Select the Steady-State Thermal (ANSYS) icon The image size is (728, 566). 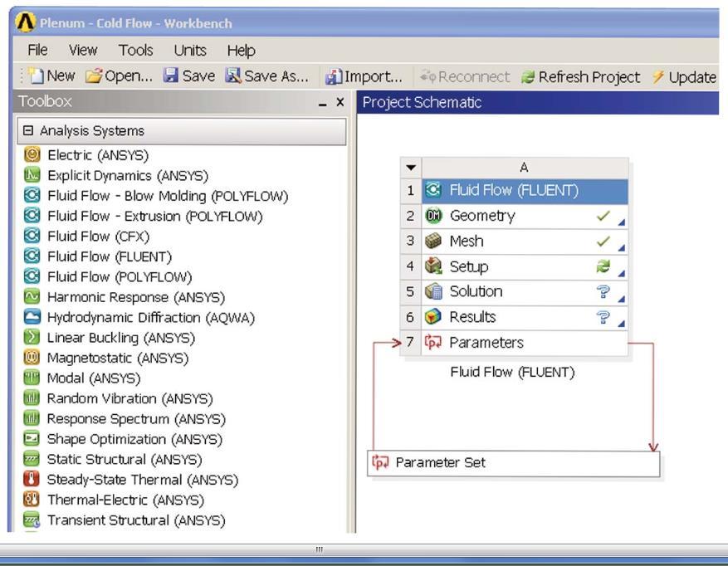tap(32, 479)
